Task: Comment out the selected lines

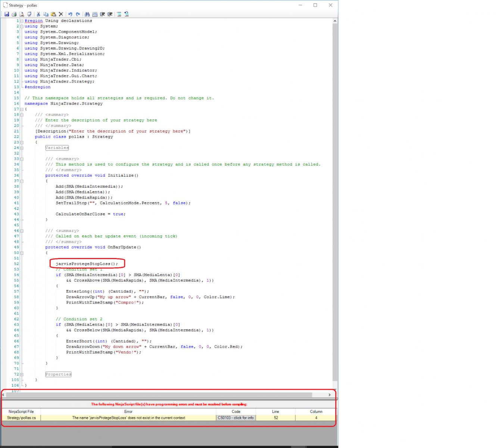Action: [102, 14]
